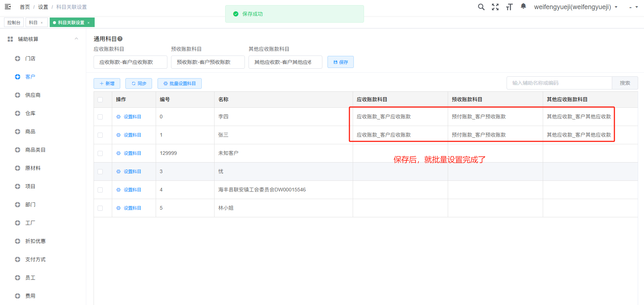Screen dimensions: 644x305
Task: Select the 科目关联设置 tab
Action: coord(71,23)
